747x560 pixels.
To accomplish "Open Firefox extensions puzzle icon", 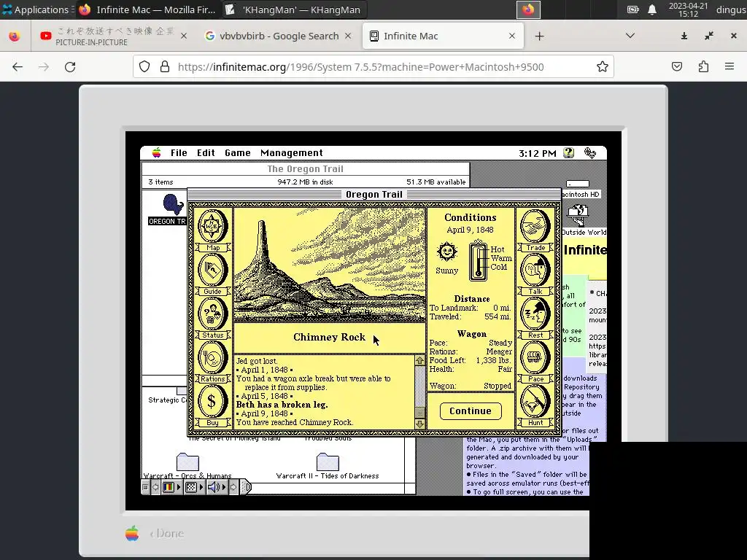I will coord(703,66).
